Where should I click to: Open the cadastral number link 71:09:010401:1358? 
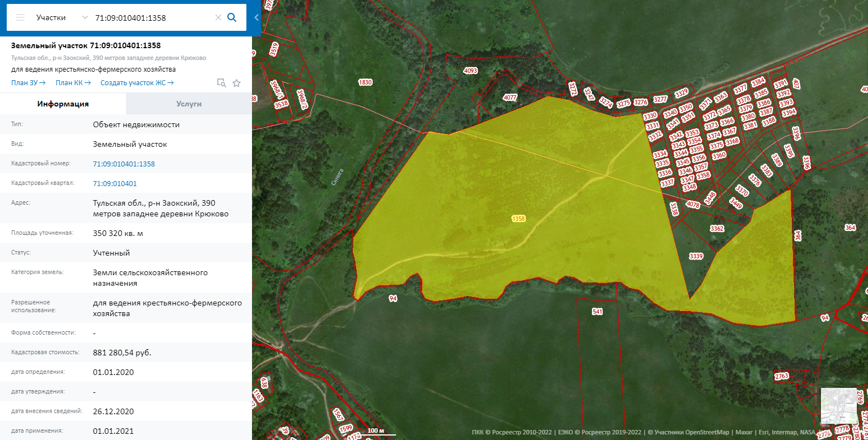[124, 164]
